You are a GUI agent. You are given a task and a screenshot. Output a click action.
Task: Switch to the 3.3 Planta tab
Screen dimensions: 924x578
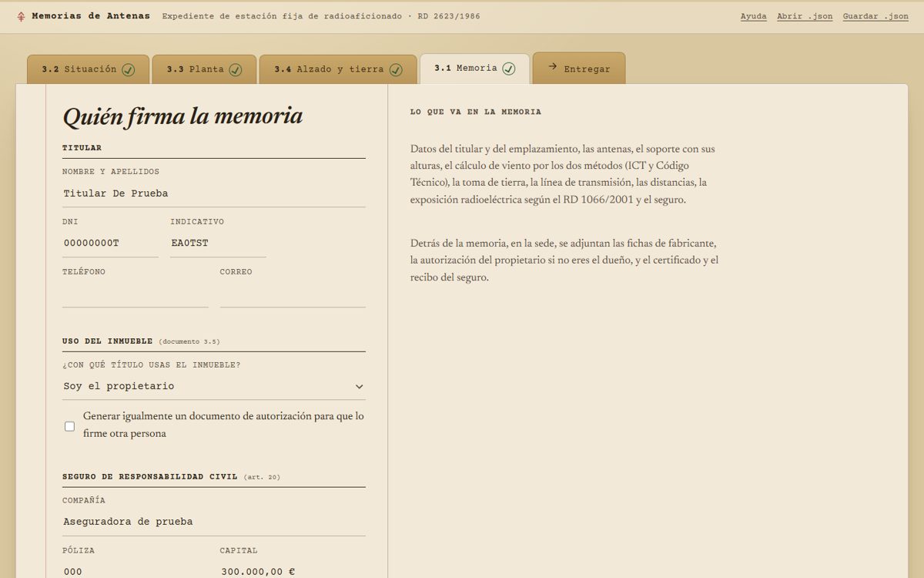pyautogui.click(x=204, y=69)
